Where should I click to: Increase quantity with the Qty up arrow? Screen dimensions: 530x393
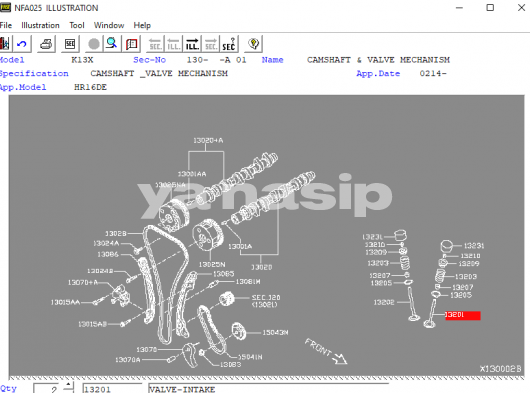coord(68,385)
